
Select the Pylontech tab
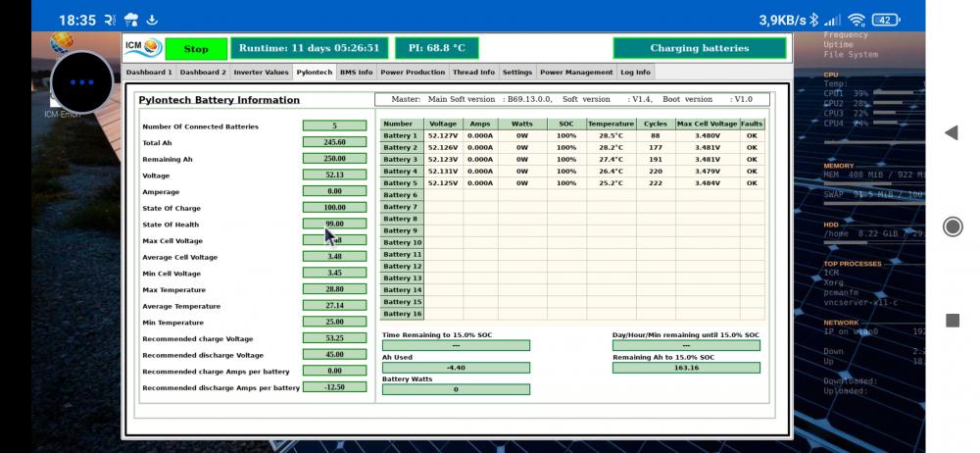[315, 72]
